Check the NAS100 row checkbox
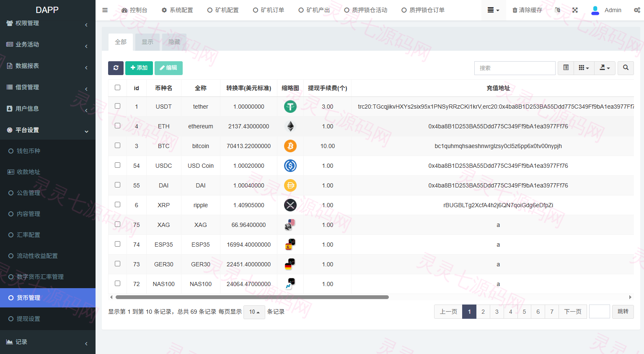The image size is (644, 354). pos(117,284)
